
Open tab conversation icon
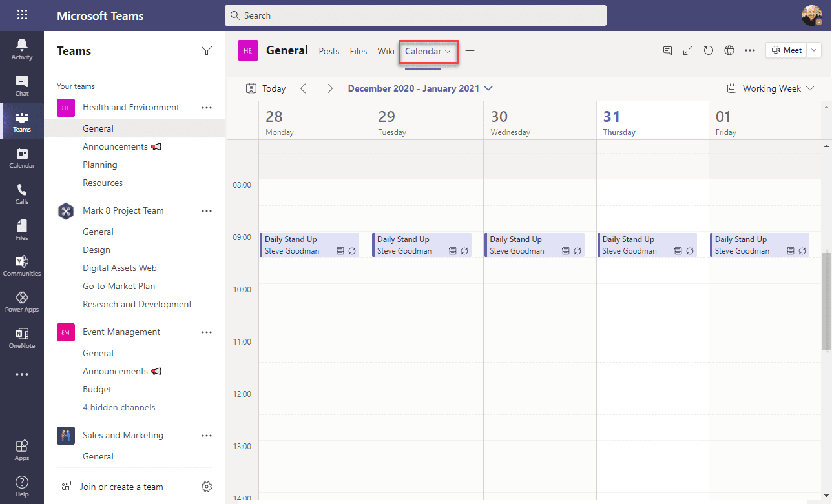coord(668,50)
